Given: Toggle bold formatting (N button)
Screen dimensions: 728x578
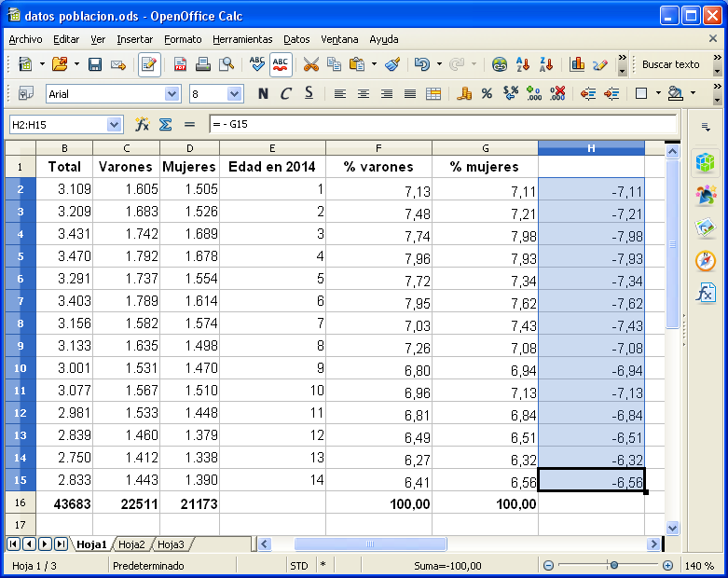Looking at the screenshot, I should click(263, 93).
